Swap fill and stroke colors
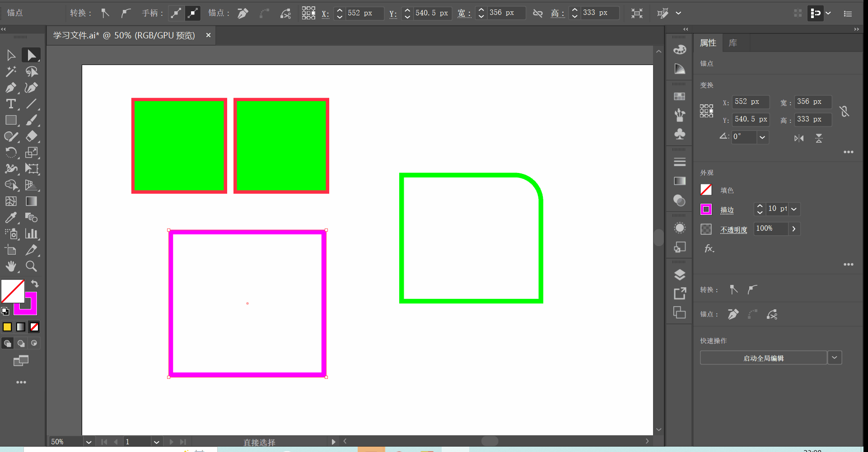This screenshot has width=868, height=452. tap(35, 284)
